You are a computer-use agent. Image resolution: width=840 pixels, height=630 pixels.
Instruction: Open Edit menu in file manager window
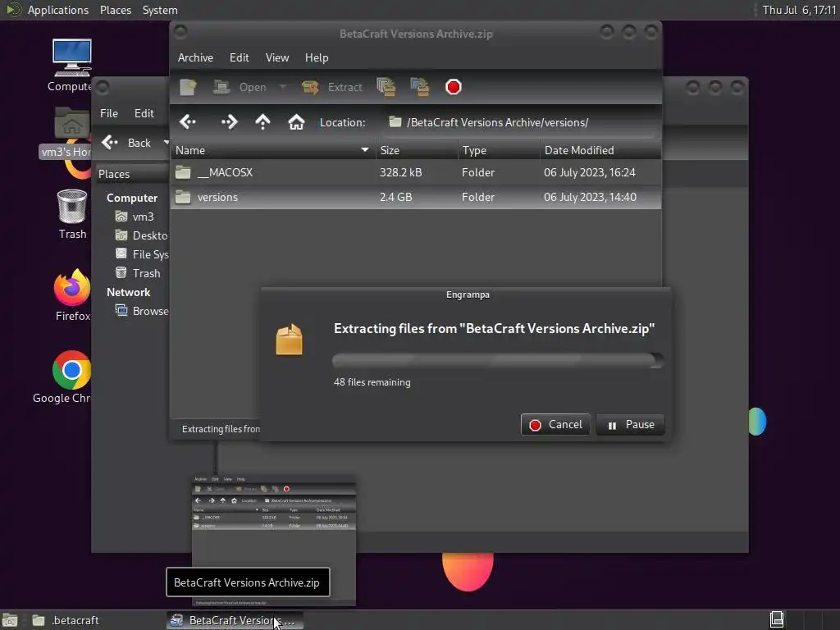tap(144, 113)
